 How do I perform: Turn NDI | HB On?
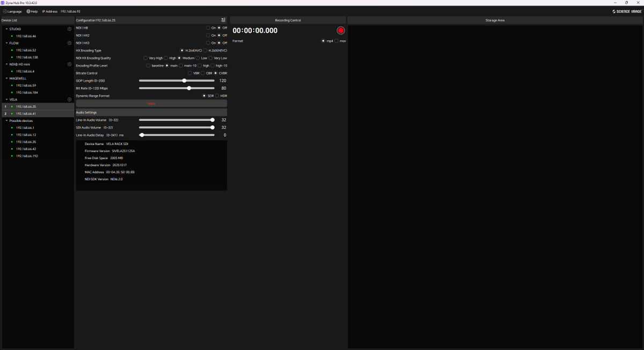[x=208, y=28]
